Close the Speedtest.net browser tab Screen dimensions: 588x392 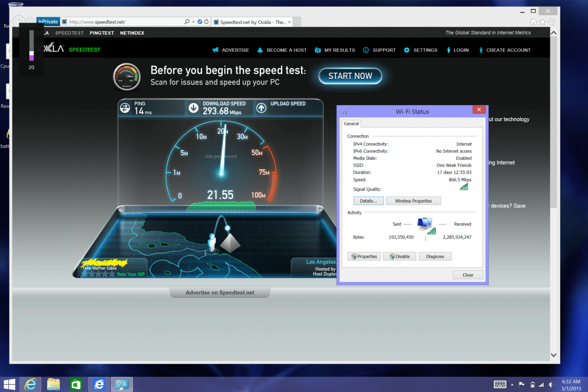(289, 22)
